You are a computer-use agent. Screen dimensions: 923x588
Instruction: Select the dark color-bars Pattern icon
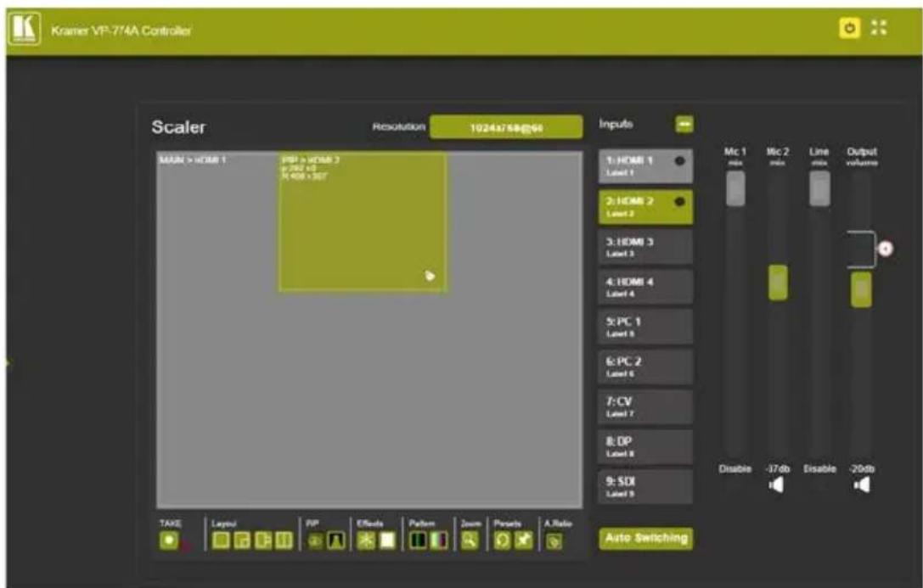pos(418,540)
